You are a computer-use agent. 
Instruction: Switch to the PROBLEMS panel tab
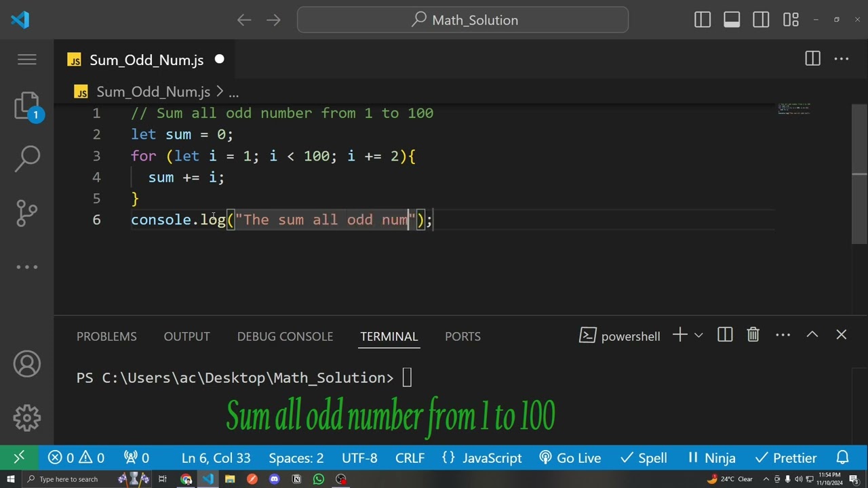106,336
